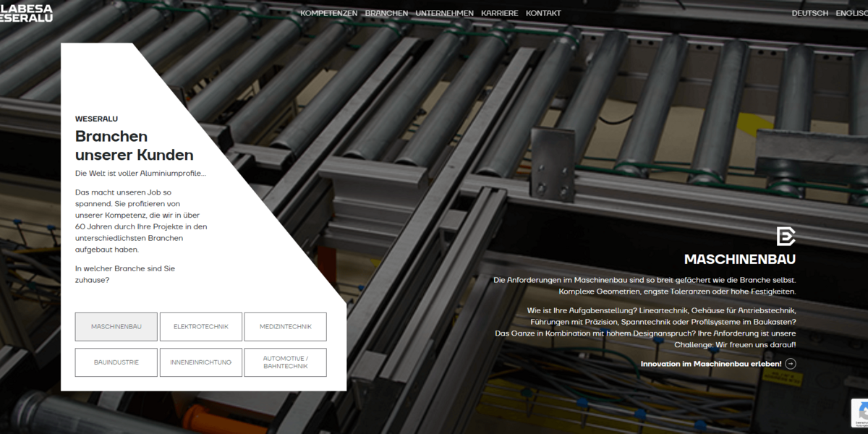Click the text 'Die Welt ist voller Aluminiumprofile...'

pos(140,174)
